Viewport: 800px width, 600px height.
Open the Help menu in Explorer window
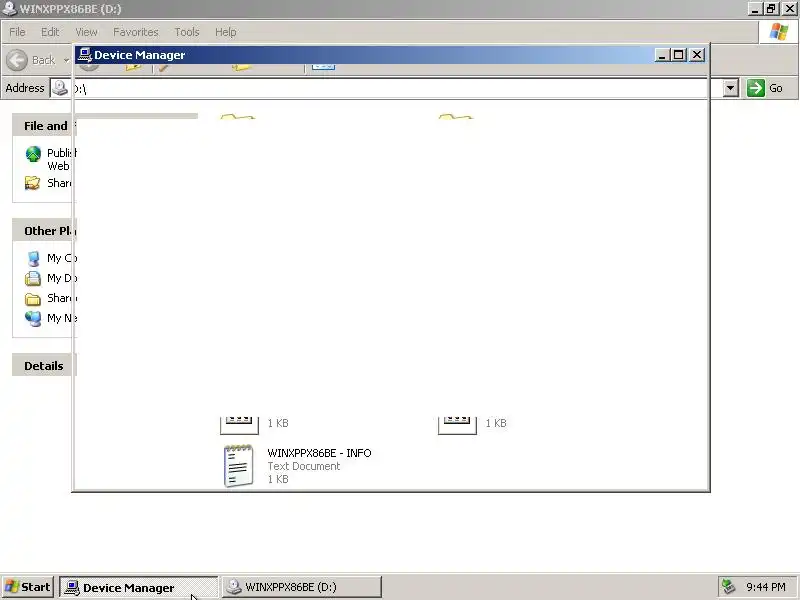(225, 32)
